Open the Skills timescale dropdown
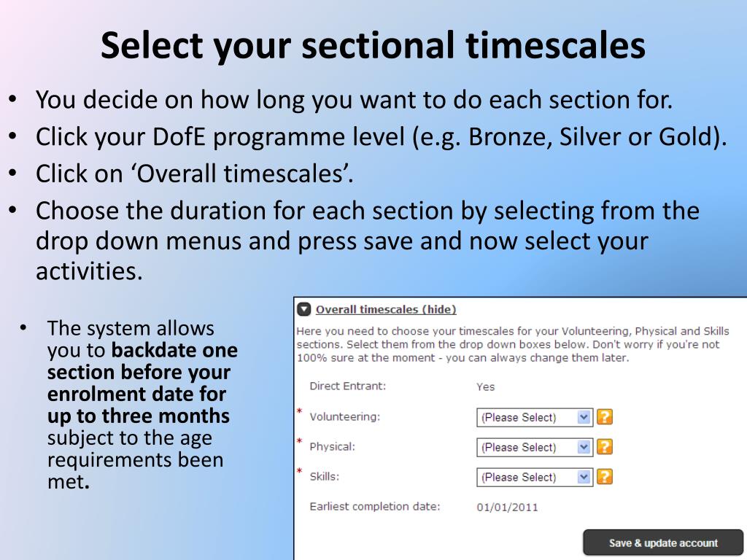The image size is (747, 560). click(535, 477)
